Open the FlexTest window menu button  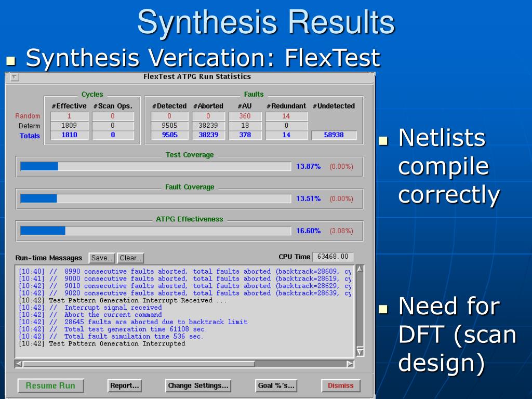pos(14,77)
